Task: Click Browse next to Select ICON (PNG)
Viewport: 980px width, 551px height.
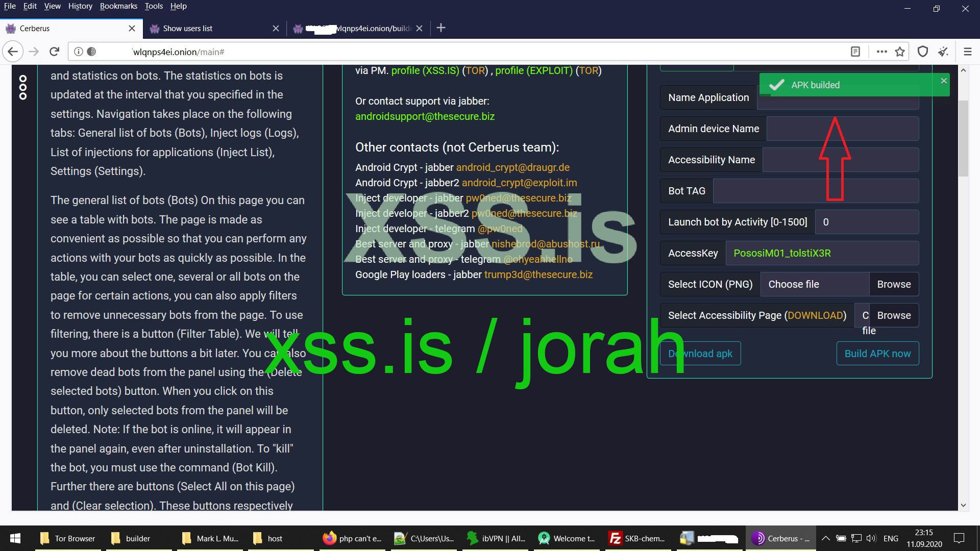Action: click(x=894, y=284)
